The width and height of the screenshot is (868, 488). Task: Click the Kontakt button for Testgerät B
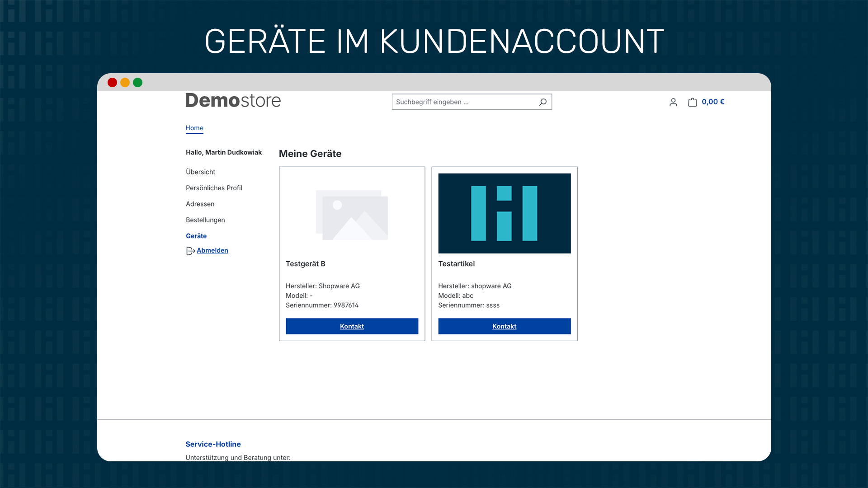[352, 326]
